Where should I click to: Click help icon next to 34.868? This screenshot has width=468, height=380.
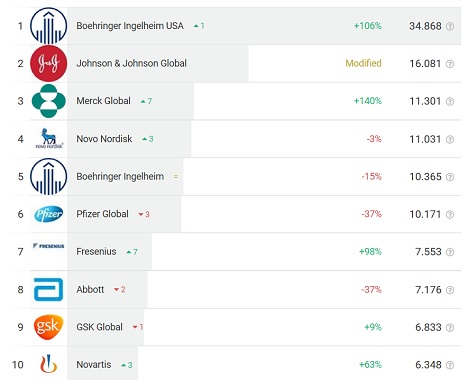[x=450, y=26]
